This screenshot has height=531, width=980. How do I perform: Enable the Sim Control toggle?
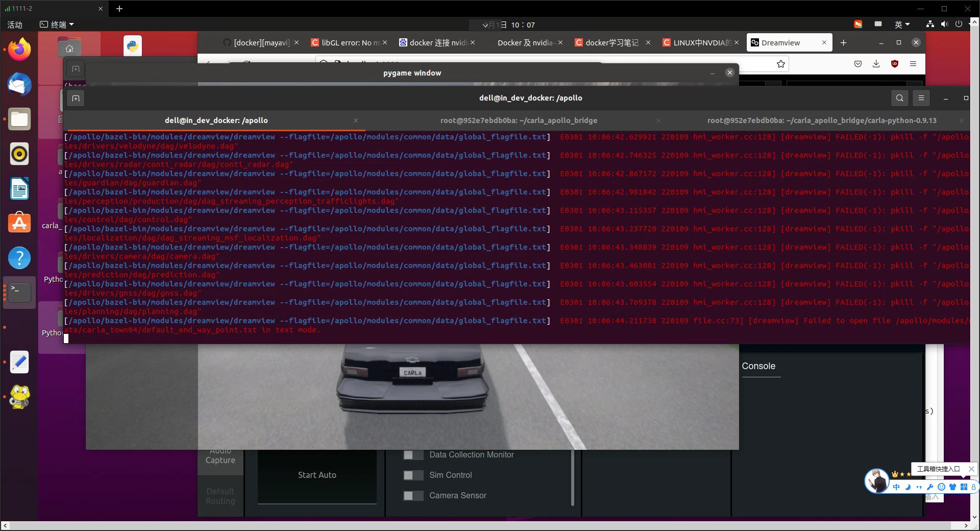click(x=413, y=475)
